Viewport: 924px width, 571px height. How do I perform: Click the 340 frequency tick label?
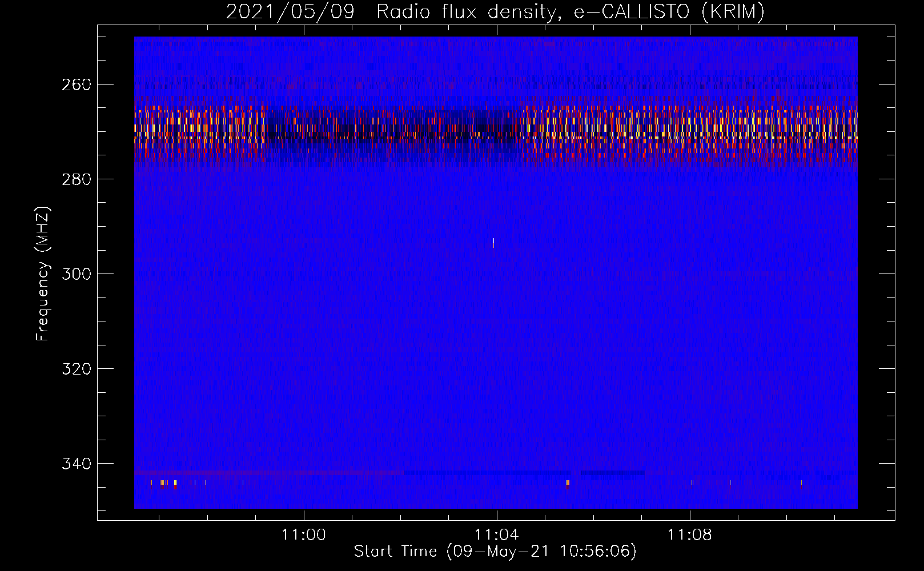click(77, 464)
